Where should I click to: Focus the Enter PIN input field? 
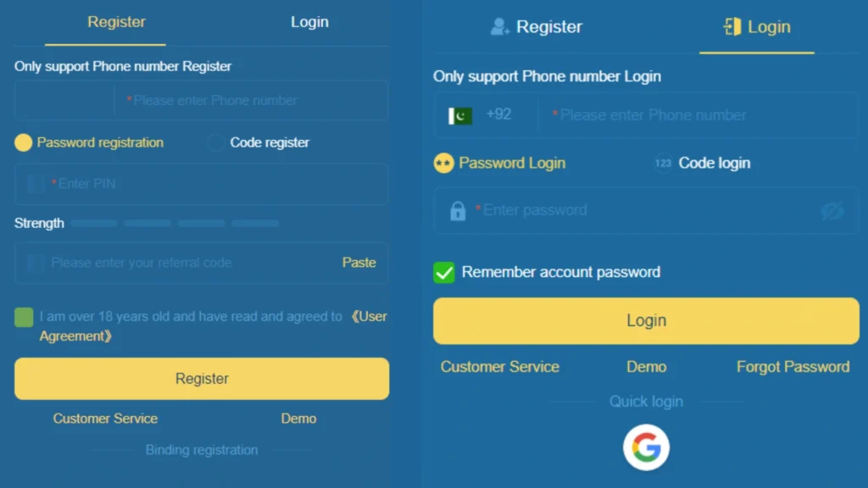point(202,184)
